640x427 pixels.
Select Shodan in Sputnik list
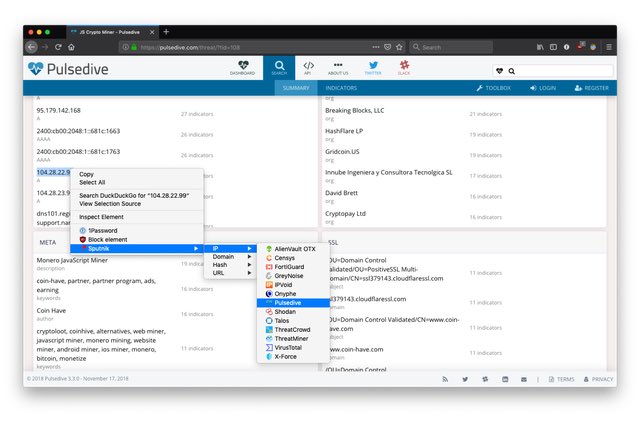(293, 311)
